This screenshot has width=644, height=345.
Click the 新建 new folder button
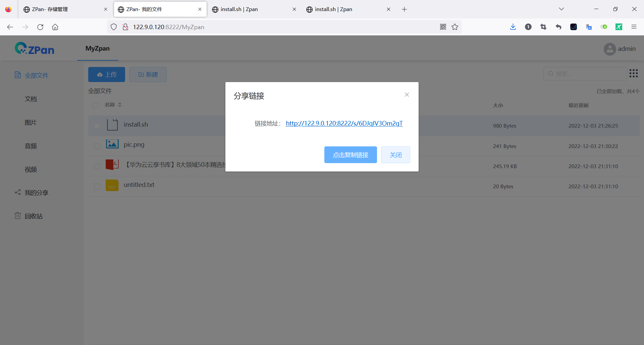click(148, 74)
